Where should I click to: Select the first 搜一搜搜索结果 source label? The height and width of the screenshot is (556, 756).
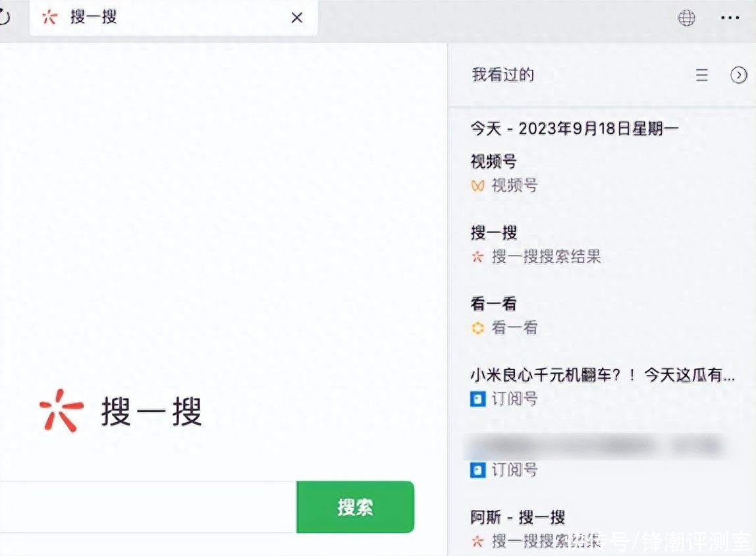coord(547,256)
